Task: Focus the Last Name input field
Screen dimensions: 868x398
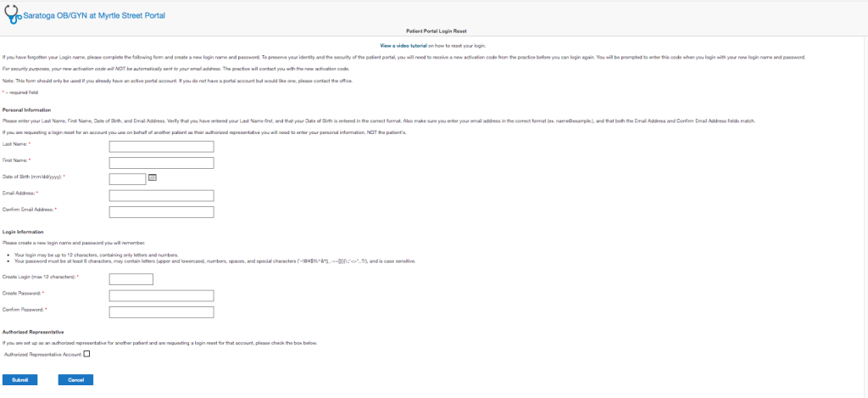Action: [x=162, y=146]
